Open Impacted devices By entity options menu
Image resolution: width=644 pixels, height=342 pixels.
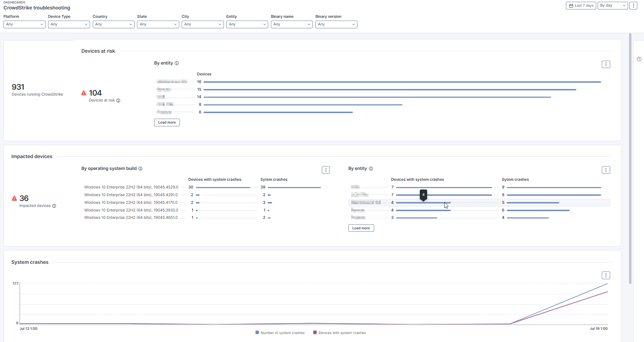coord(606,170)
